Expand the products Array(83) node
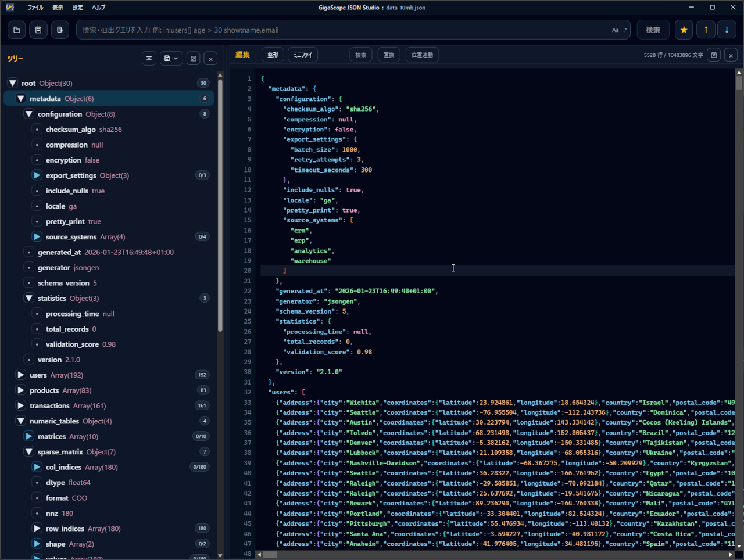 coord(21,390)
